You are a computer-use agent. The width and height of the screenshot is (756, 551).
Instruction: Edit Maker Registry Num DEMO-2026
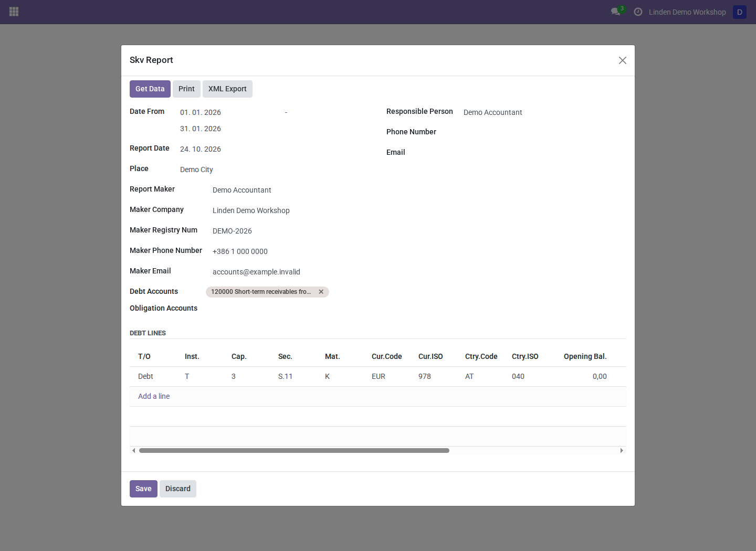point(290,231)
